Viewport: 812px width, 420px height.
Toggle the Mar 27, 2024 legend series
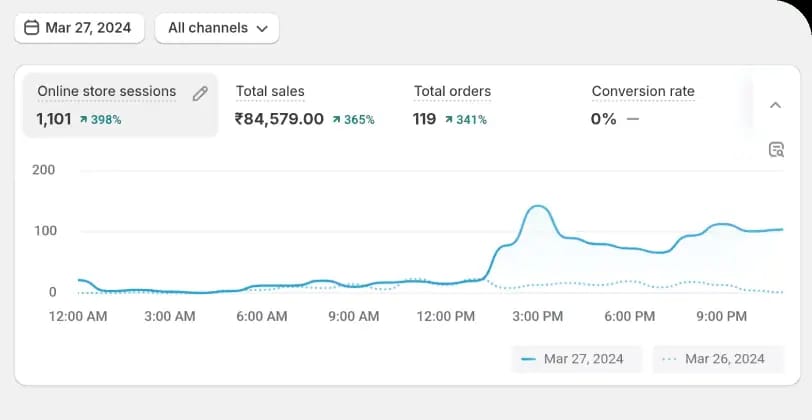click(570, 359)
